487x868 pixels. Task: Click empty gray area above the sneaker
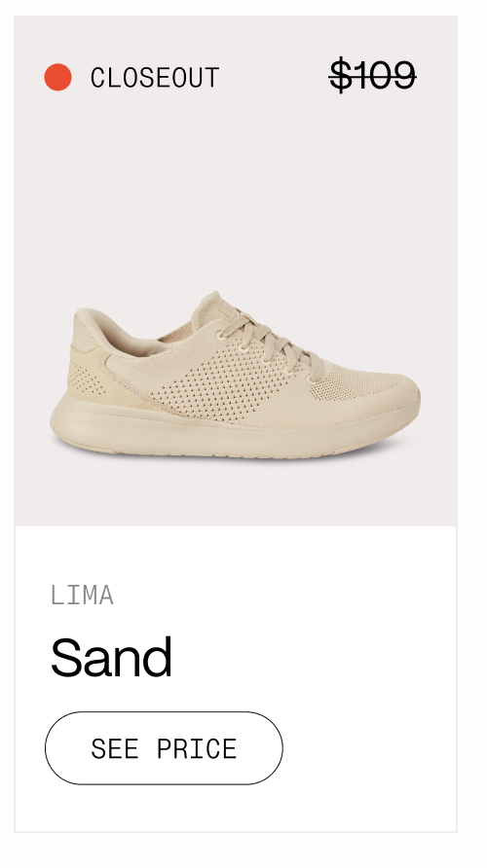(236, 194)
